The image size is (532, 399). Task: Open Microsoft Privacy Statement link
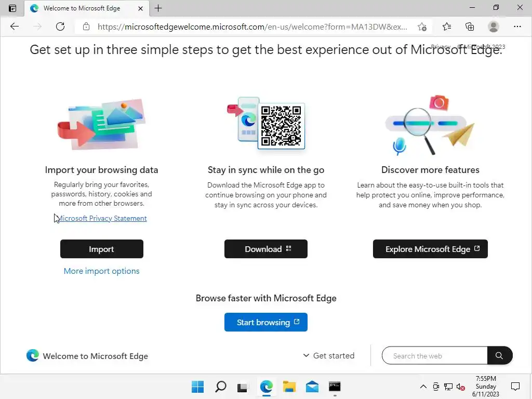(x=102, y=218)
